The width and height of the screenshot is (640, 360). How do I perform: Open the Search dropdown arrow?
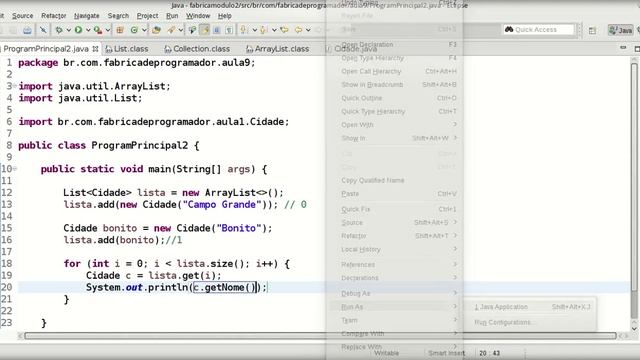(x=180, y=30)
